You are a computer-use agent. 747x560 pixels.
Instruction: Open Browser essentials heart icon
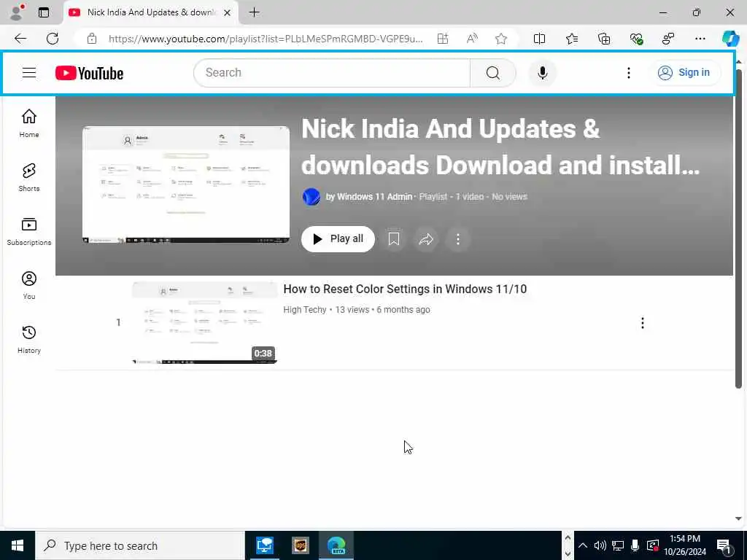pyautogui.click(x=636, y=39)
